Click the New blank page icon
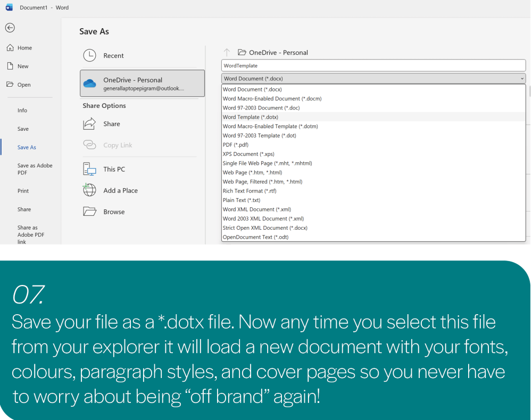The height and width of the screenshot is (420, 532). tap(10, 66)
